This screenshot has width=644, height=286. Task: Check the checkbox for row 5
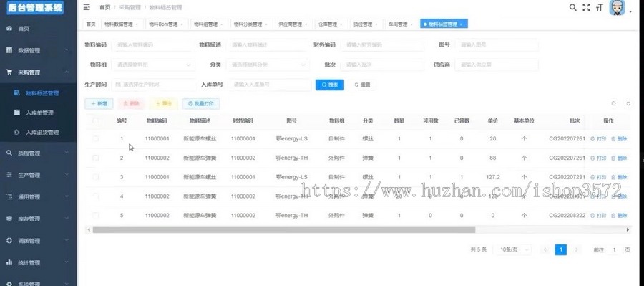coord(96,215)
